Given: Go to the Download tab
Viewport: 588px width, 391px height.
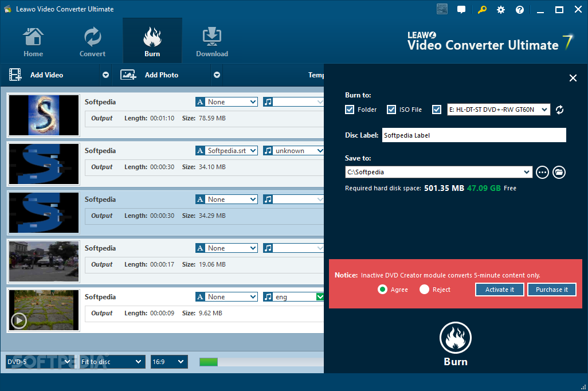Looking at the screenshot, I should (x=212, y=42).
